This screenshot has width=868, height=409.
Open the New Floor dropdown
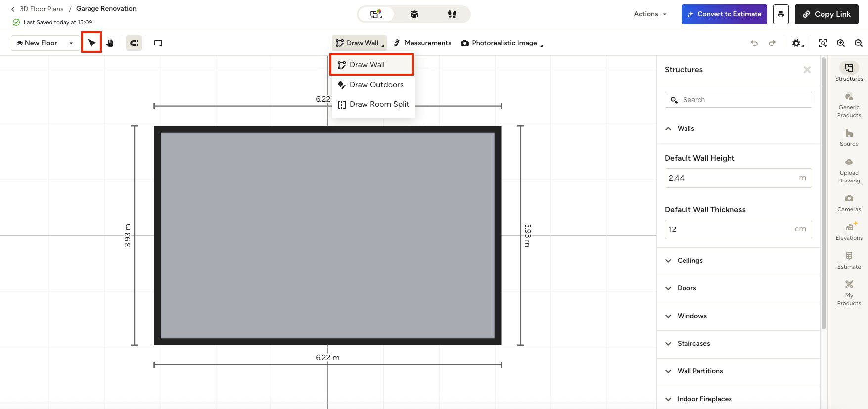[x=45, y=43]
